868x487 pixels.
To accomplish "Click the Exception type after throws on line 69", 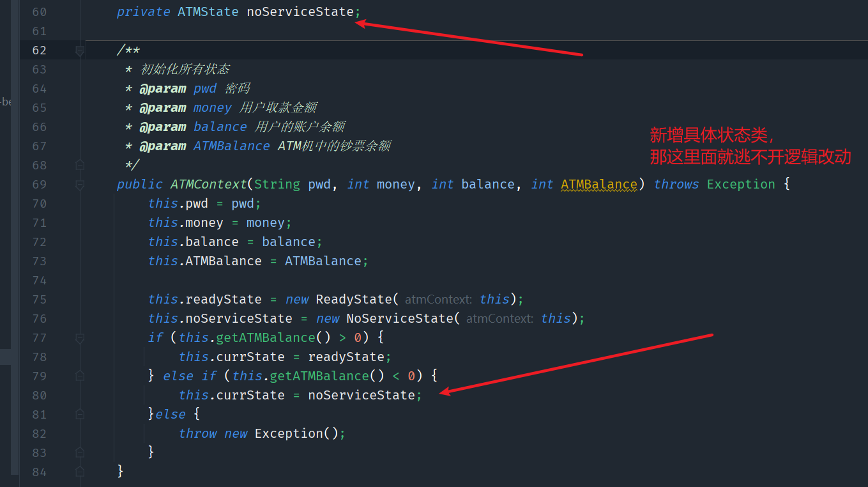I will tap(741, 184).
